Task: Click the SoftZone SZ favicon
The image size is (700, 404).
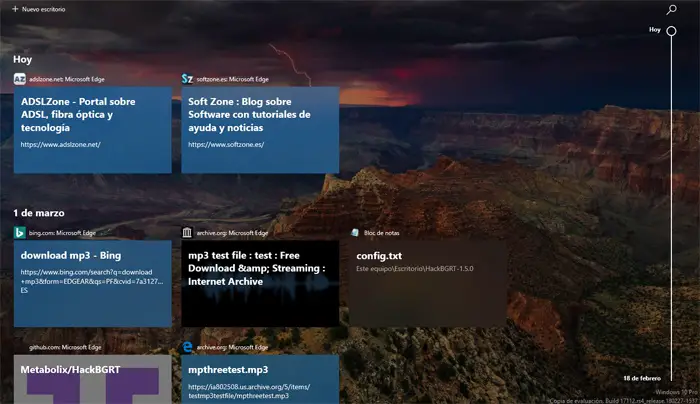Action: (187, 79)
